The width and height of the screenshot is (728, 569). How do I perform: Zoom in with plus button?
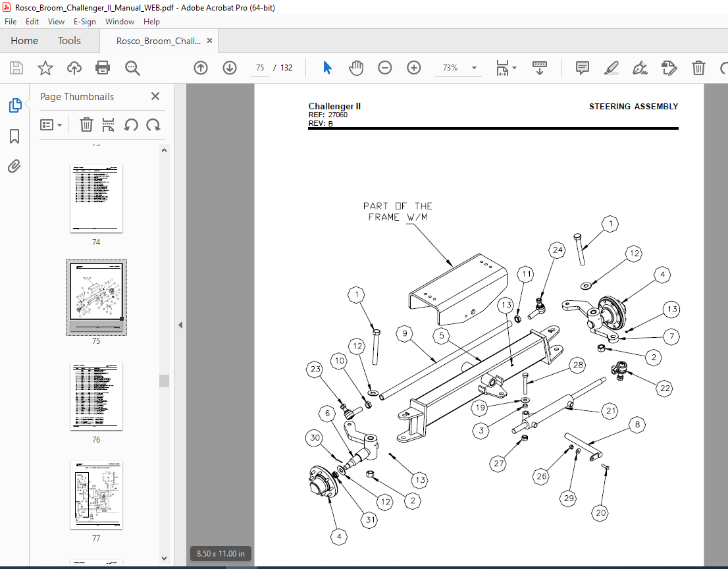pos(413,68)
